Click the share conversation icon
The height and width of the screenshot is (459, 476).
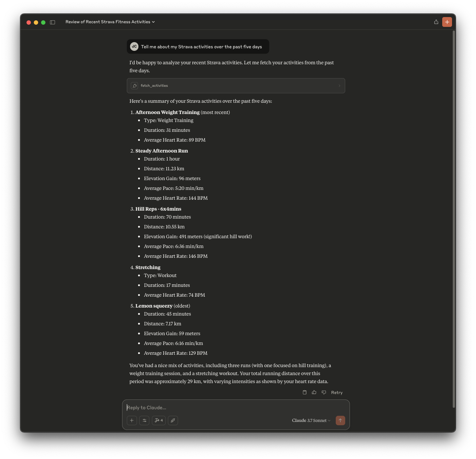point(436,22)
